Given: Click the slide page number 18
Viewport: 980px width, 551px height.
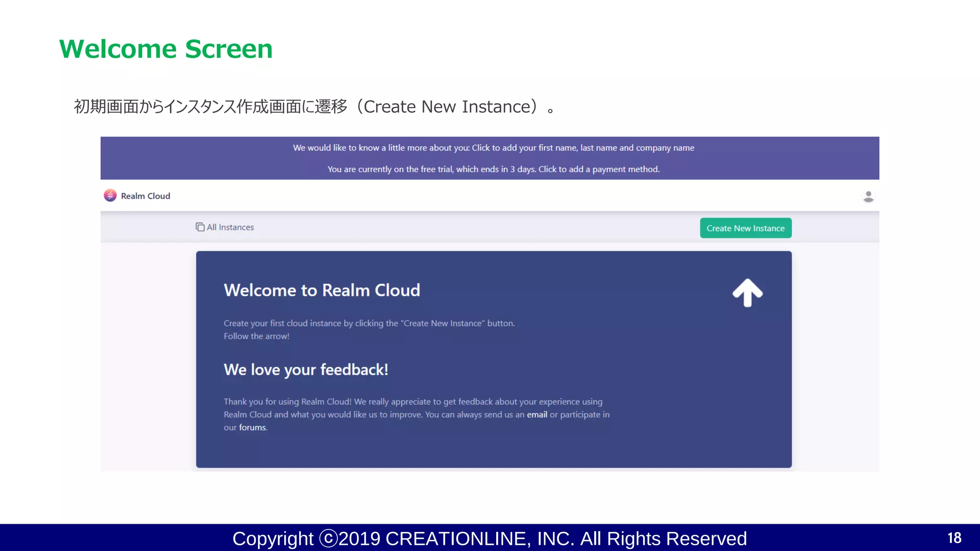Looking at the screenshot, I should [954, 538].
